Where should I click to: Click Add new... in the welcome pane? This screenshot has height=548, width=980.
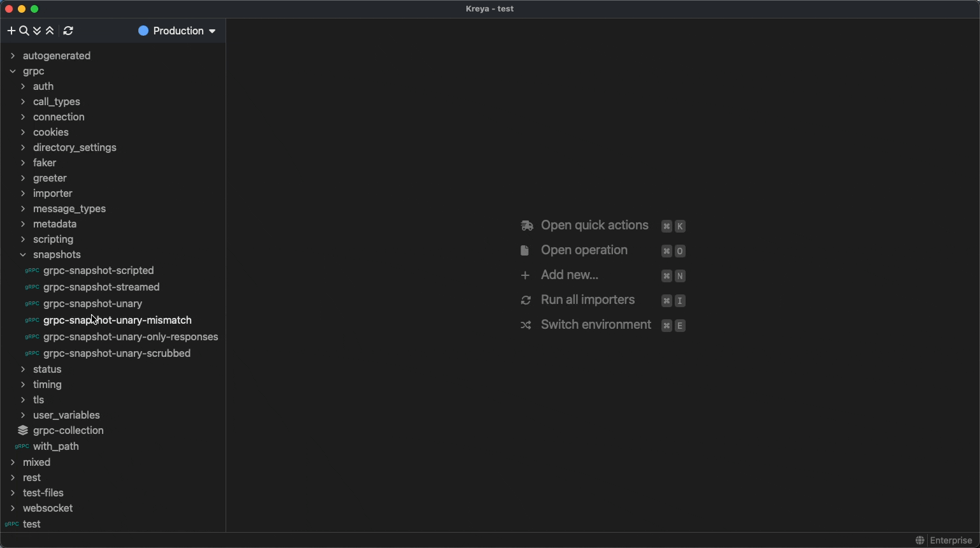(x=569, y=275)
